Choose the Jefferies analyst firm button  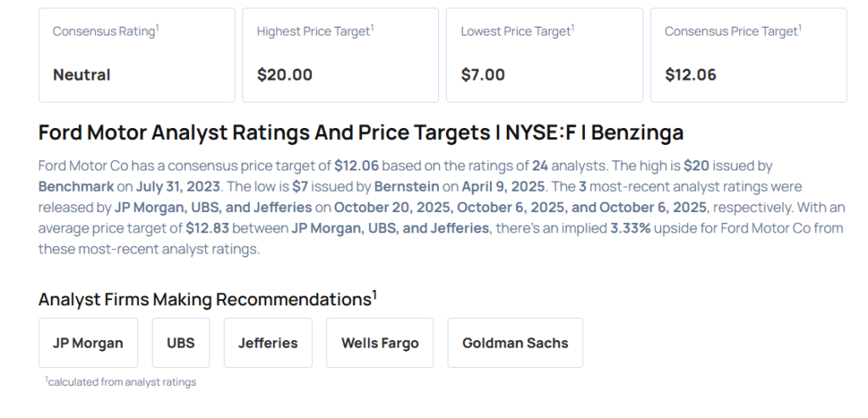tap(268, 343)
